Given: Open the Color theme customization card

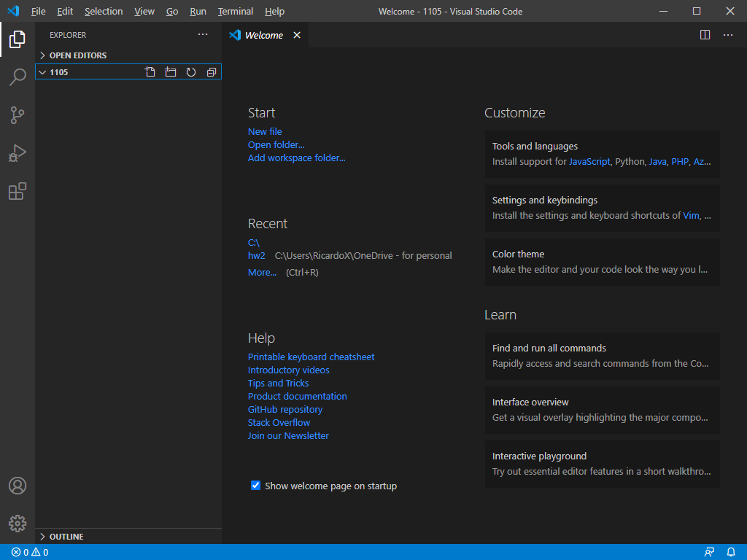Looking at the screenshot, I should click(x=602, y=262).
